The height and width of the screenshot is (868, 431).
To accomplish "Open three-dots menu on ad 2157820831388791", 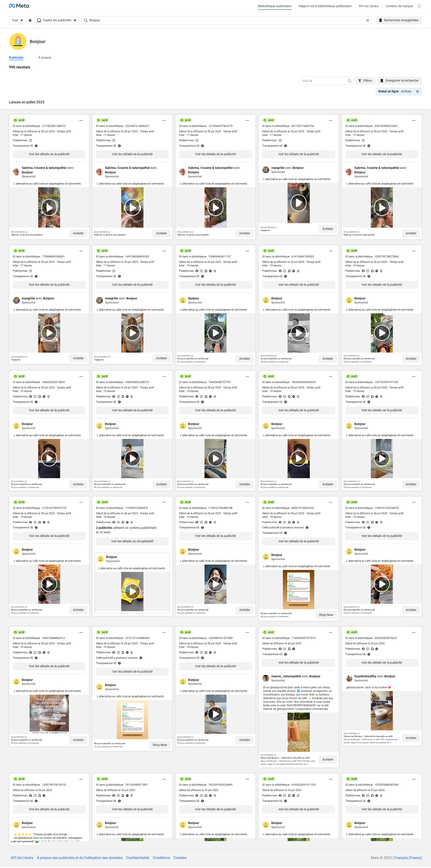I will click(x=81, y=121).
